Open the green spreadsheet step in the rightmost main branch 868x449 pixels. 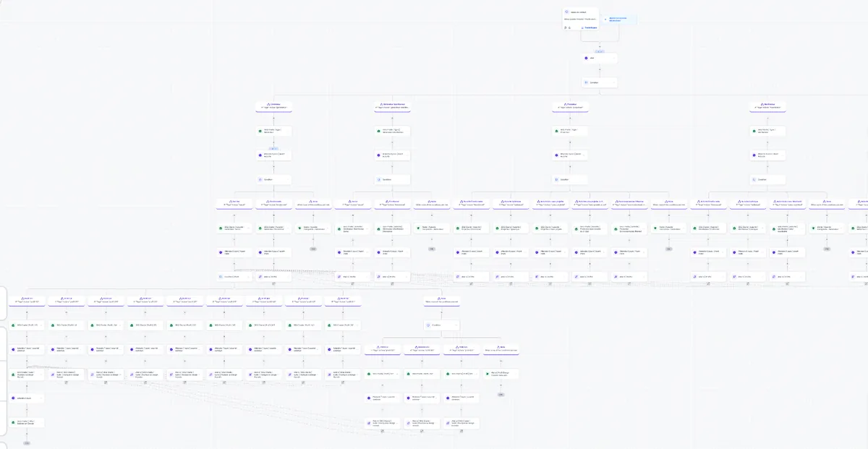coord(769,131)
